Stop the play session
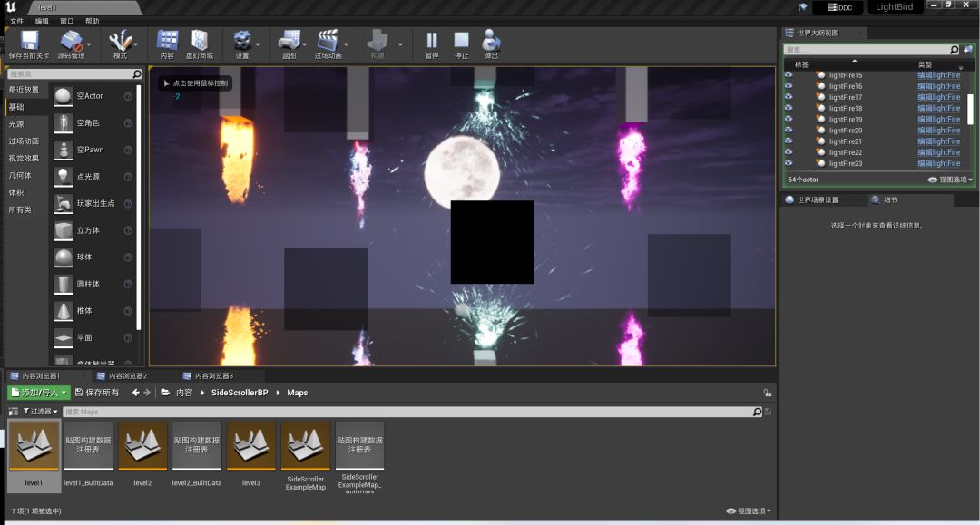This screenshot has height=525, width=980. point(461,42)
